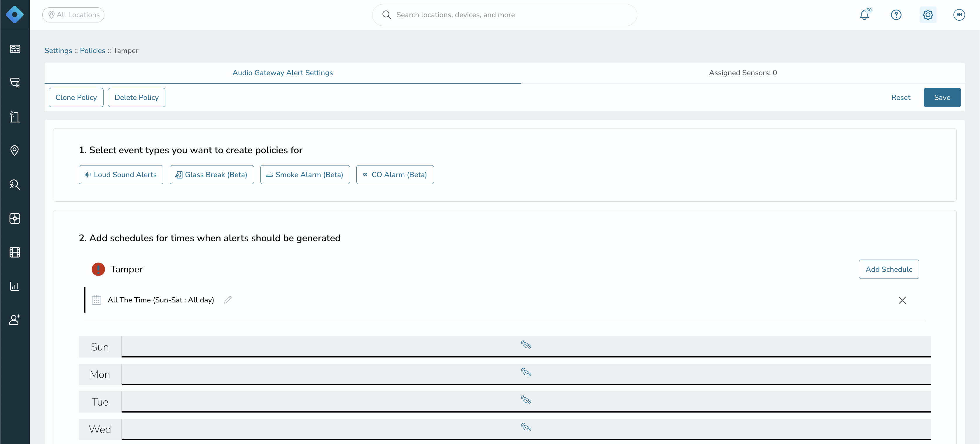Toggle Smoke Alarm (Beta) event type
The width and height of the screenshot is (980, 444).
pyautogui.click(x=305, y=175)
